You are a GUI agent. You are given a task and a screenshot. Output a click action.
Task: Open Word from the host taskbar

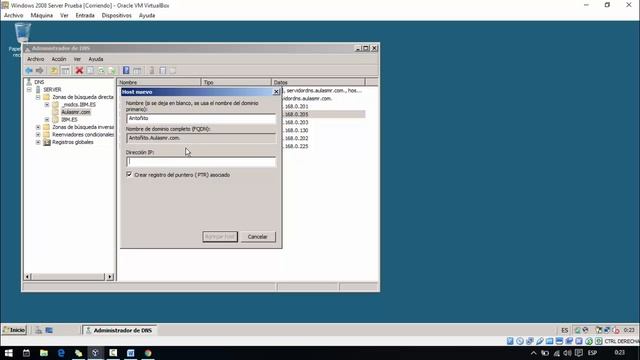(x=131, y=353)
